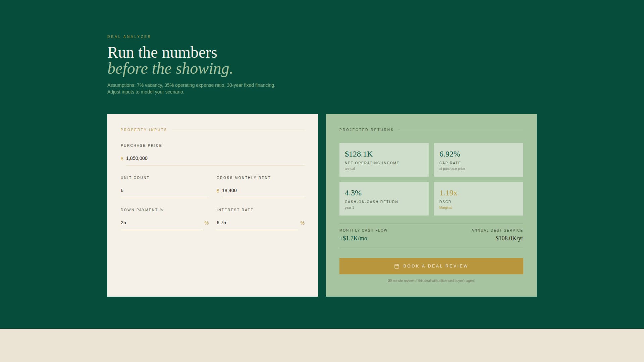The width and height of the screenshot is (644, 362).
Task: Focus the Unit Count input field
Action: 165,190
